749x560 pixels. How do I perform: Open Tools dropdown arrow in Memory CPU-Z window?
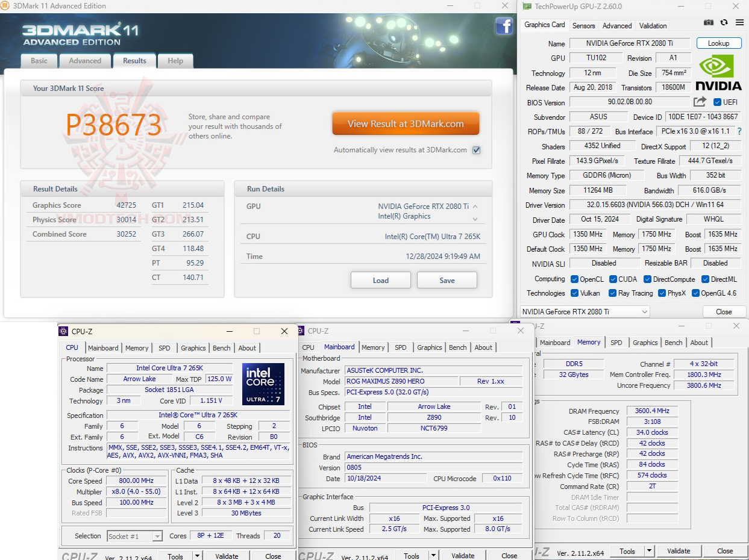pyautogui.click(x=649, y=551)
